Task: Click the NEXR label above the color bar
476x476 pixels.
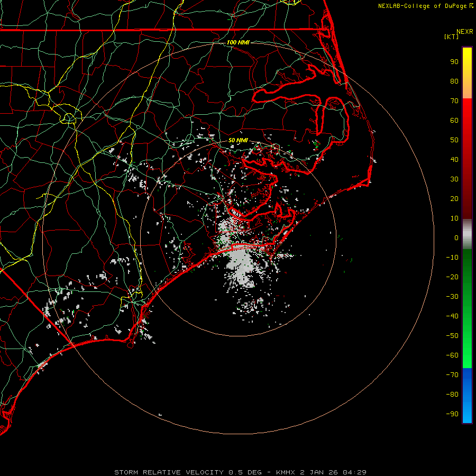Action: pyautogui.click(x=465, y=32)
